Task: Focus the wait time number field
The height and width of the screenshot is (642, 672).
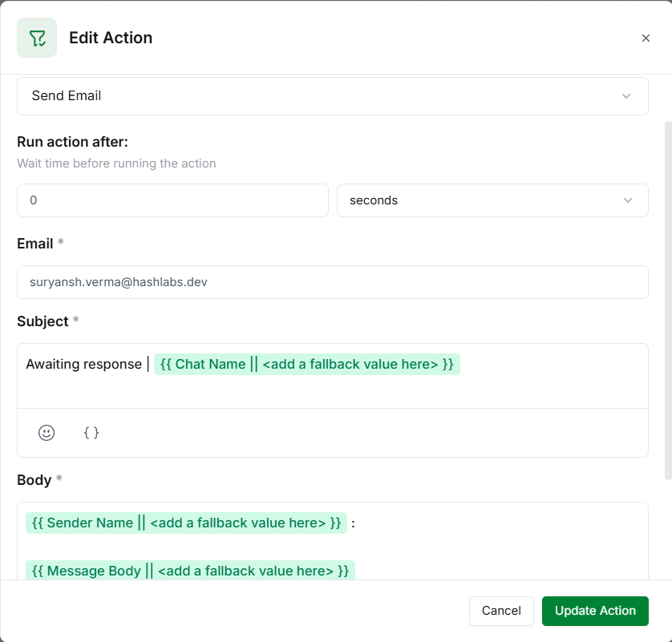Action: click(x=172, y=200)
